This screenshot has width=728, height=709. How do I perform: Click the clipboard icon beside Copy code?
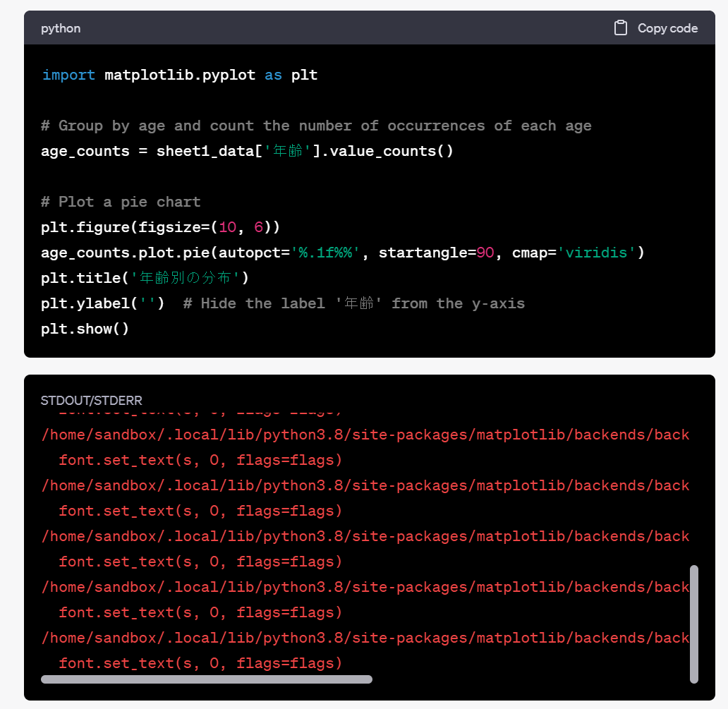coord(620,28)
